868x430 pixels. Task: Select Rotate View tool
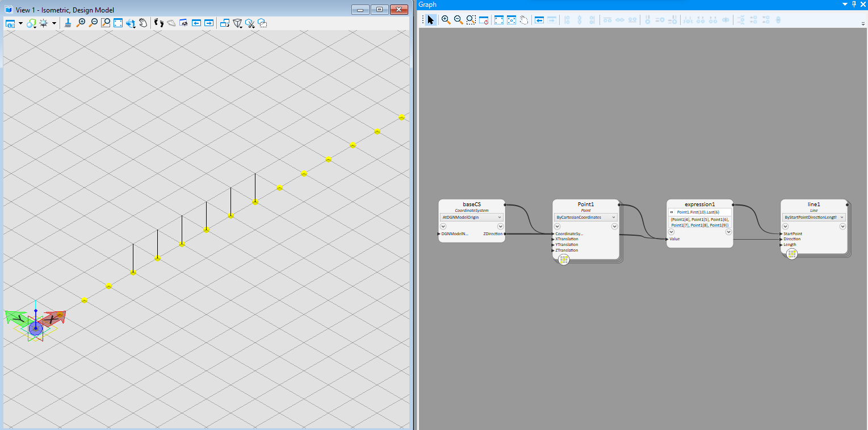131,23
